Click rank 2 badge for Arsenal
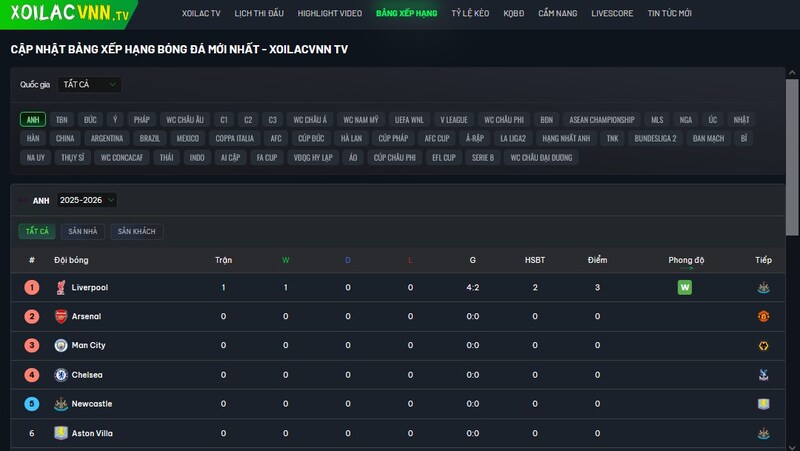The image size is (800, 451). coord(32,316)
